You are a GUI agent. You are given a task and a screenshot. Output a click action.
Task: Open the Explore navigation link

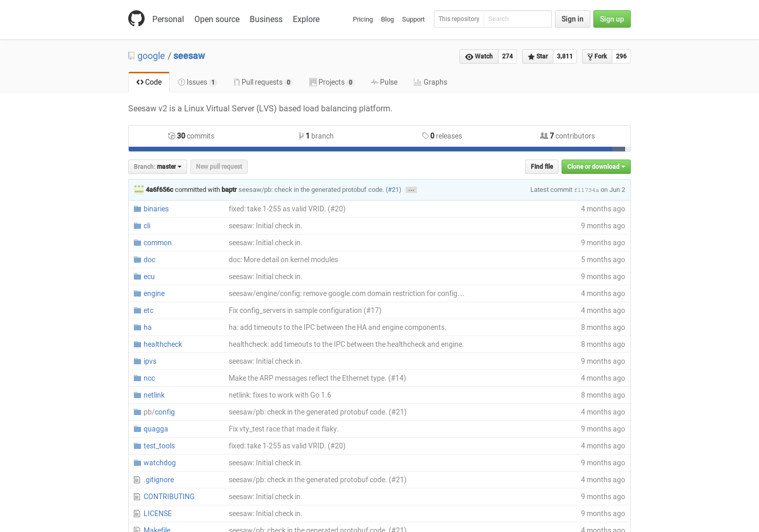point(306,19)
